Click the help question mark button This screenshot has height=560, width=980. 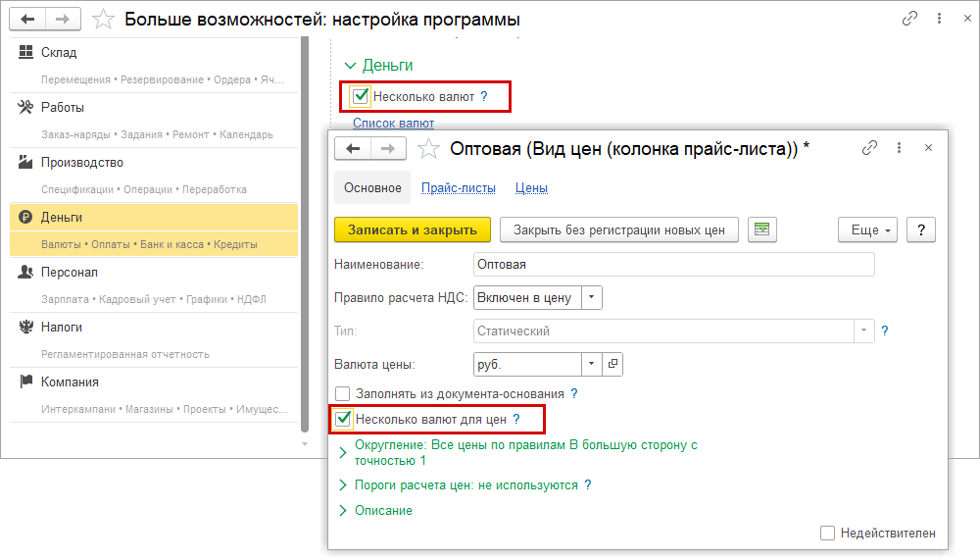tap(920, 229)
